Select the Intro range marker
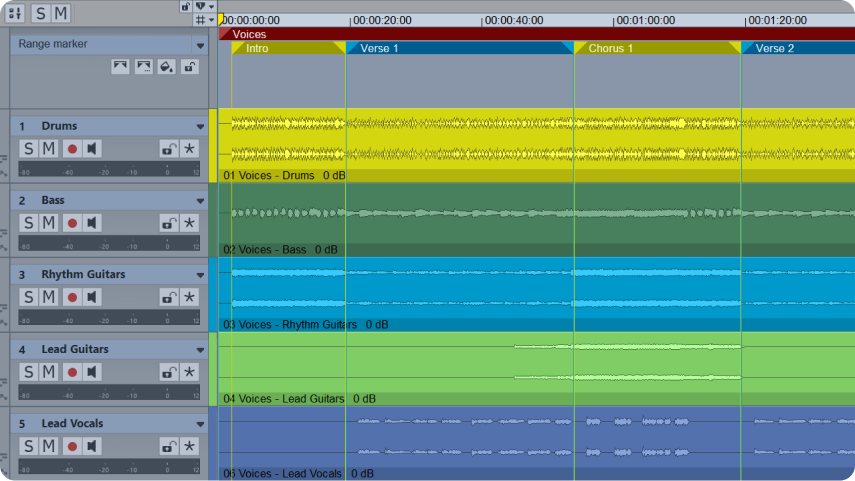 (288, 48)
